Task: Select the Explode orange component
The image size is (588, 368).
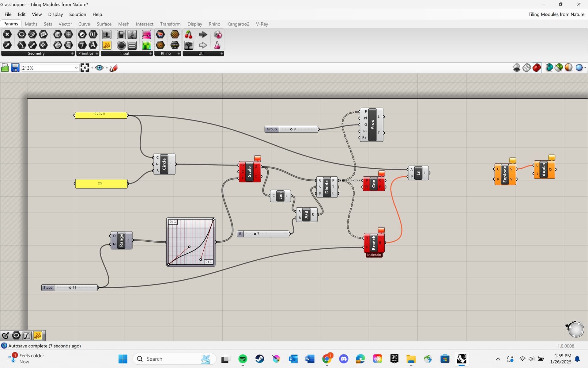Action: [x=505, y=174]
